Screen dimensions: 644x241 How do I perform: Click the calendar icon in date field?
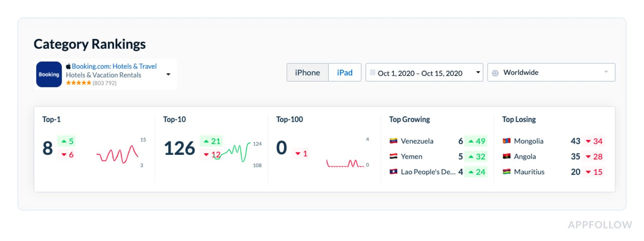(x=373, y=72)
